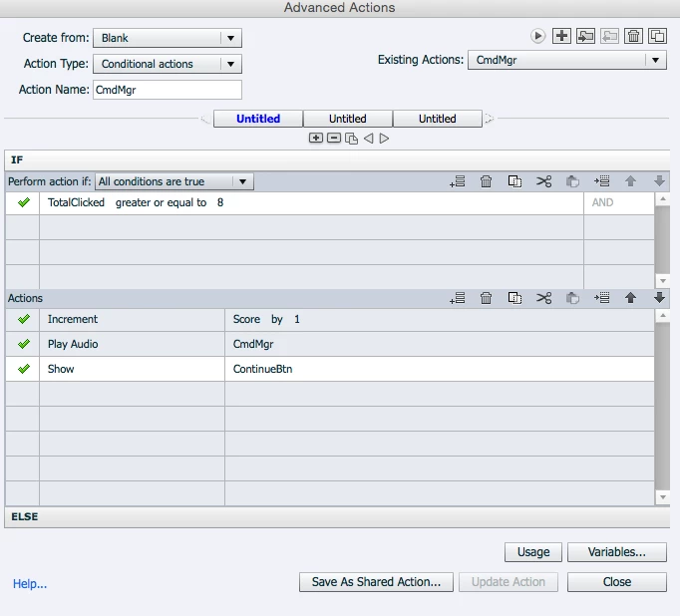Viewport: 680px width, 616px height.
Task: Click the CmdMgr audio parameter cell
Action: pos(440,344)
